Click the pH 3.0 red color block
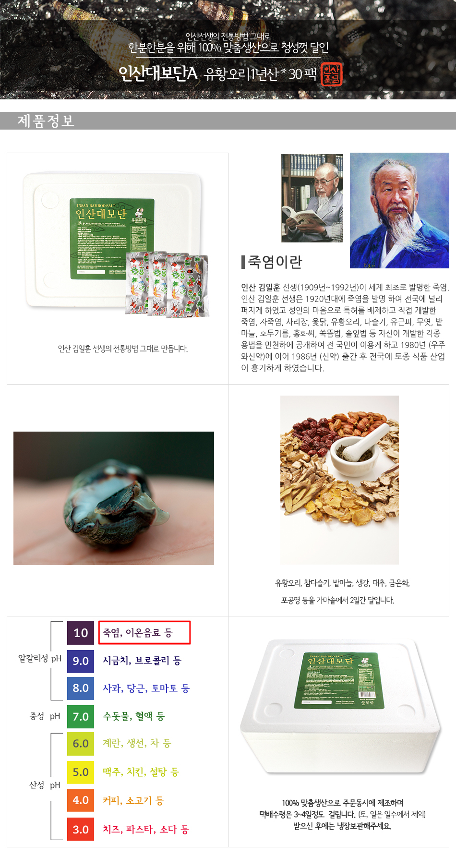456x868 pixels. pos(81,830)
